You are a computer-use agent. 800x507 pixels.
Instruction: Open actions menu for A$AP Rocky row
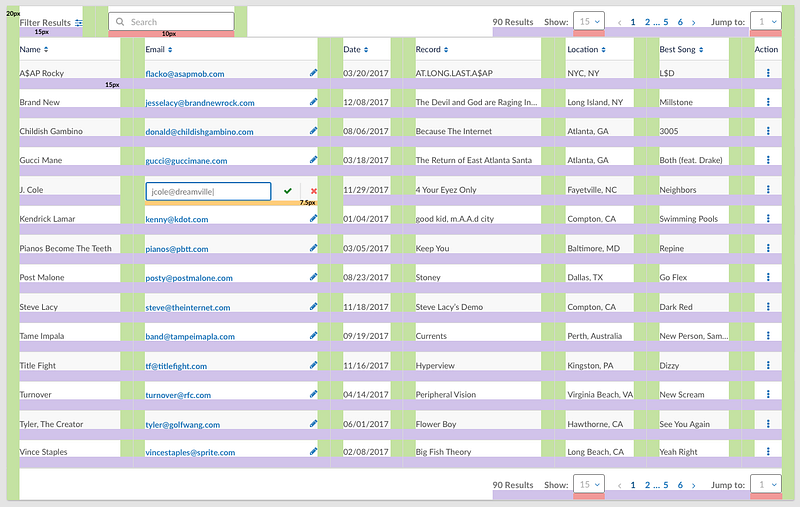768,73
